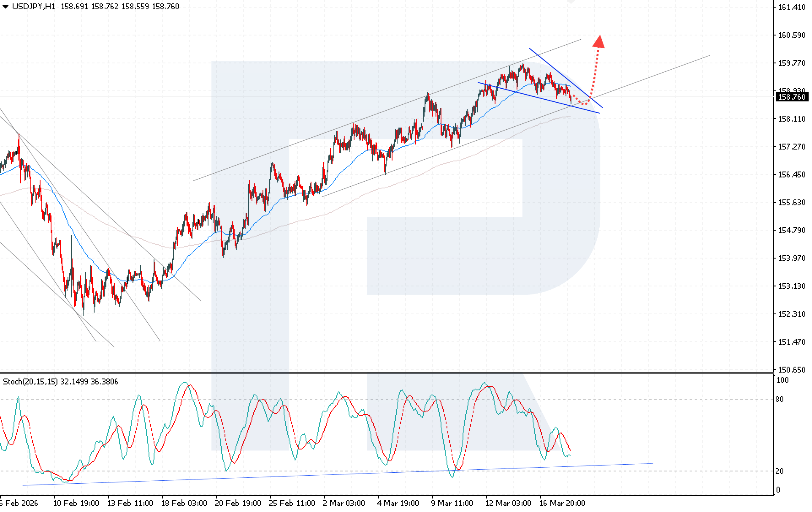Click the 25 Feb 11:00 time label

pyautogui.click(x=292, y=504)
